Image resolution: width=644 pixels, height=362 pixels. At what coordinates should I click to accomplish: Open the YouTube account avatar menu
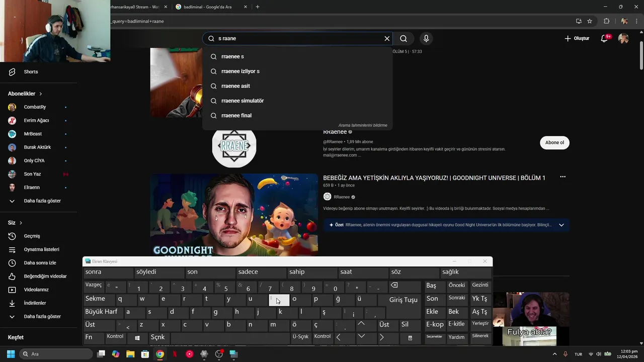[623, 39]
